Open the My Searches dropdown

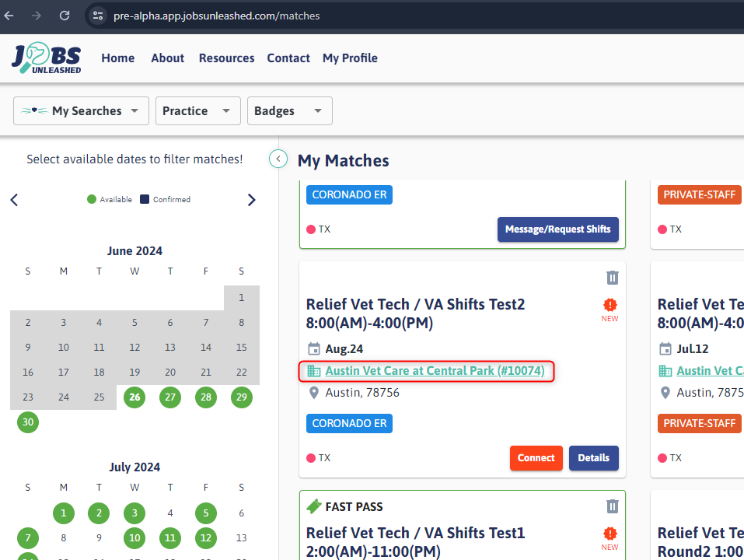[x=81, y=111]
